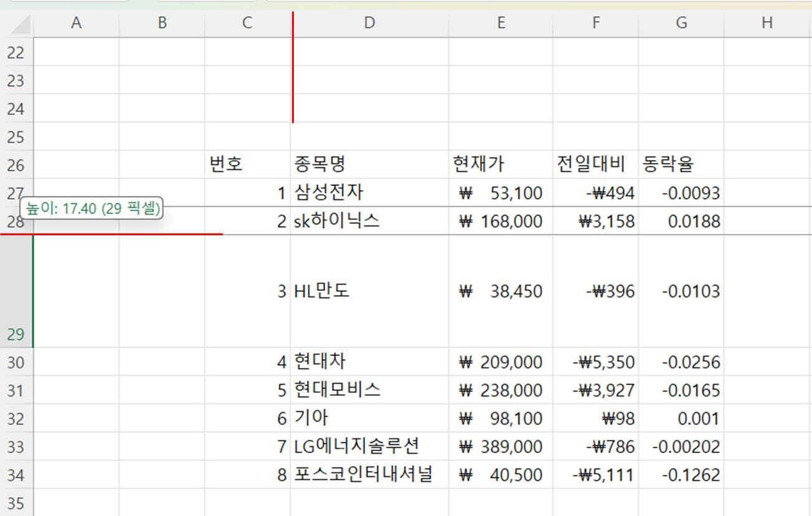812x516 pixels.
Task: Select the number 8 cell beside 포스코인터내셔널
Action: pos(247,474)
